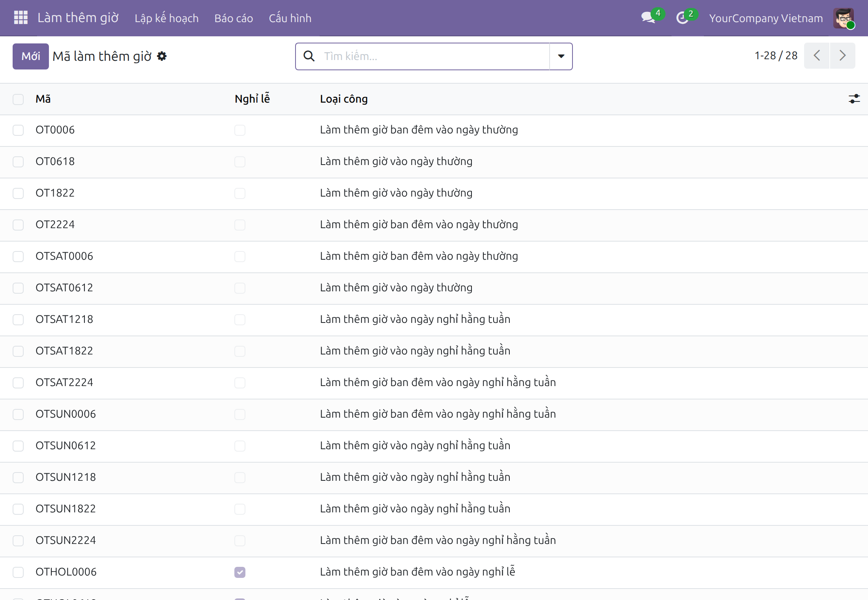
Task: Focus the Tìm kiếm search field
Action: click(x=434, y=56)
